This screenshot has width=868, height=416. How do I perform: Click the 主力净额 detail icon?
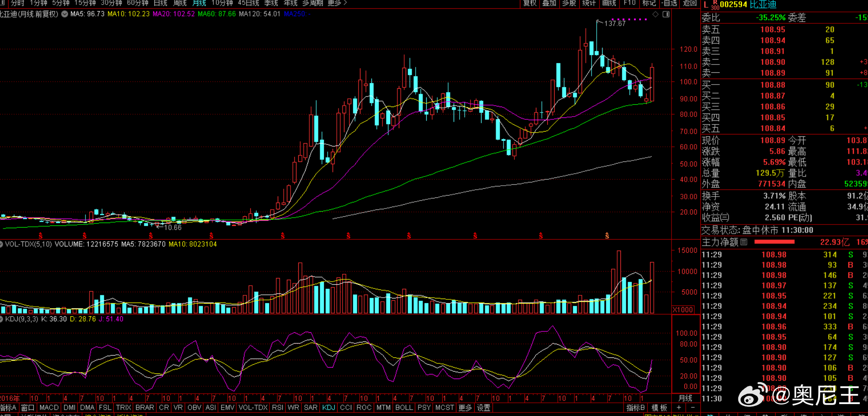coord(744,242)
